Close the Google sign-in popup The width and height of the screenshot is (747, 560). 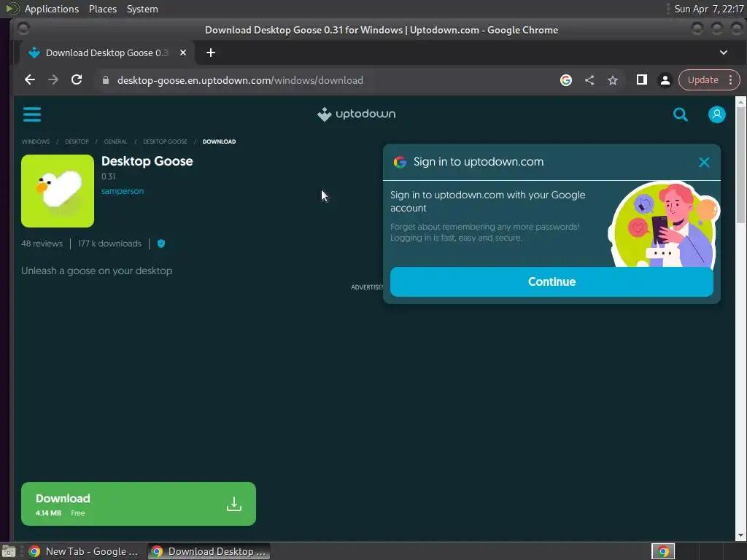[704, 163]
